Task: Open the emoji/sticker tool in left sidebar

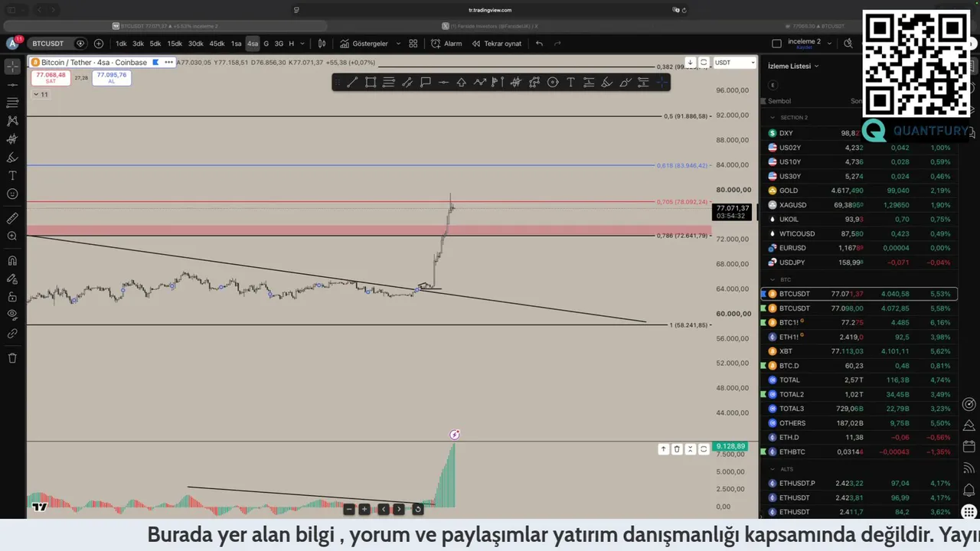Action: pyautogui.click(x=12, y=194)
